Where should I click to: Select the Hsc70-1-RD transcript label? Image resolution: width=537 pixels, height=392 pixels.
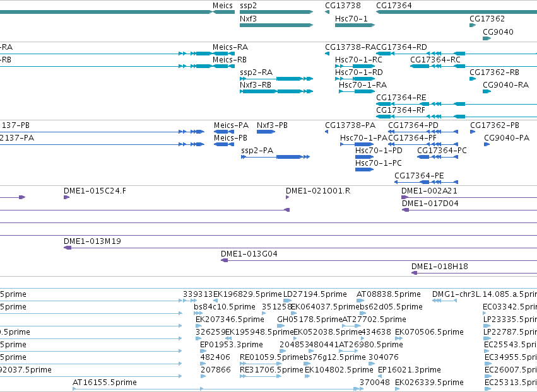359,72
